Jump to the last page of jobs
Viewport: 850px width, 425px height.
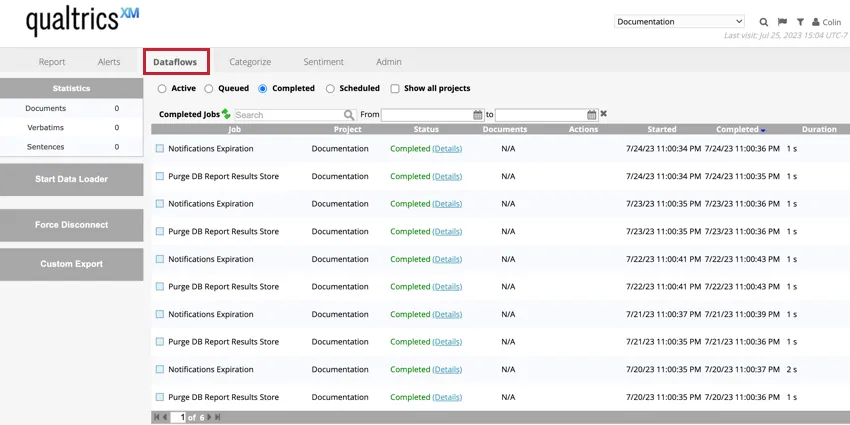click(x=218, y=417)
